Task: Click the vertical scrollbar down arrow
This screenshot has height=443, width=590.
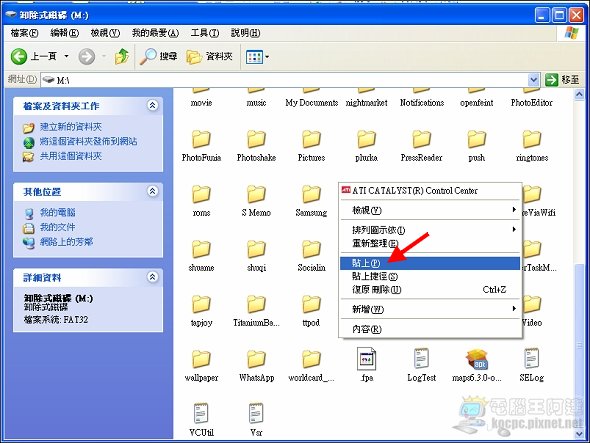Action: 579,434
